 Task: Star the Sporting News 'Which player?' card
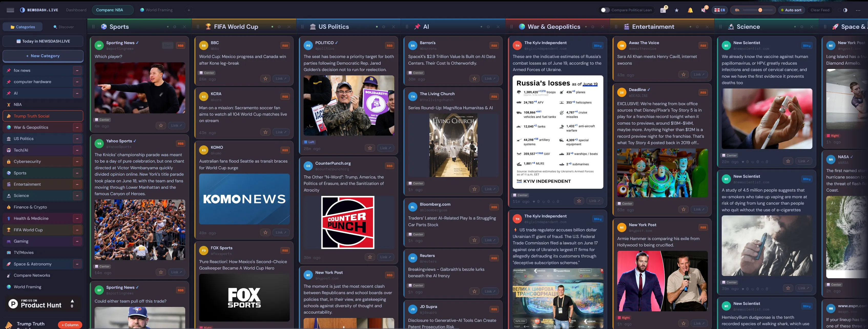(x=161, y=125)
